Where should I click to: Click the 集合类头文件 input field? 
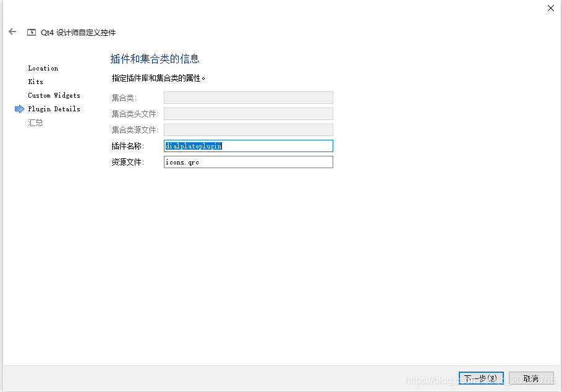249,114
